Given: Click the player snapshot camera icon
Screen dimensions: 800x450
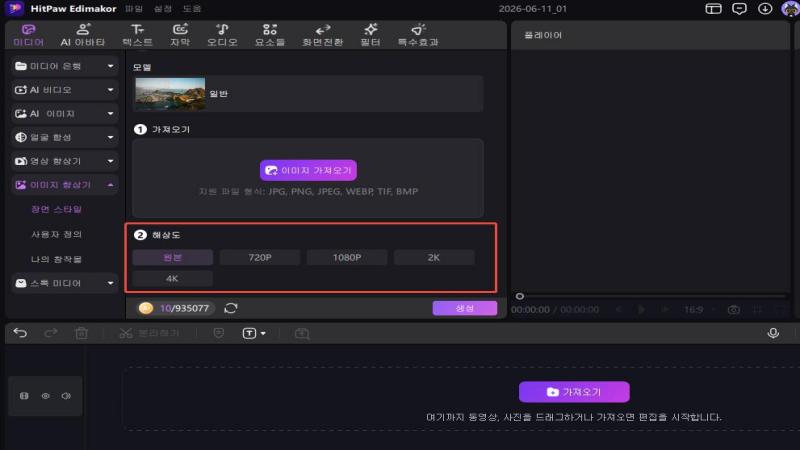Looking at the screenshot, I should [x=734, y=310].
